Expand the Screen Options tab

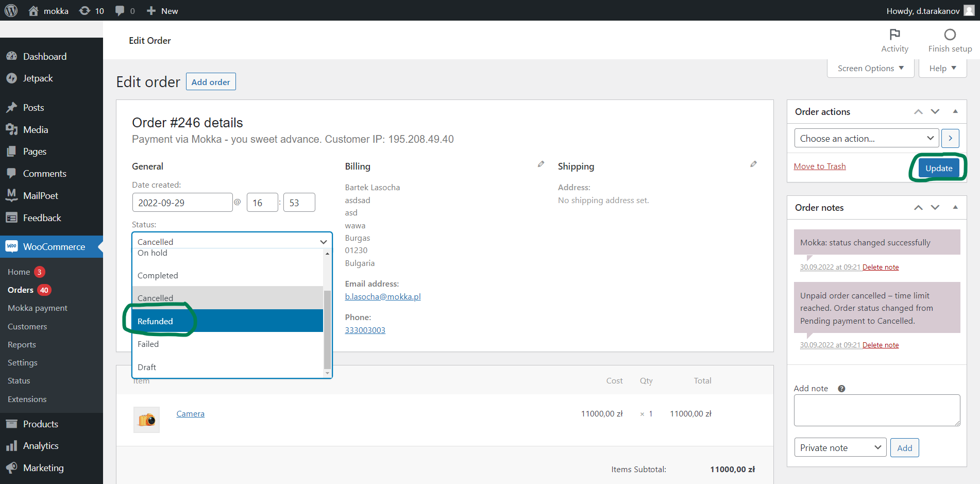pyautogui.click(x=870, y=68)
